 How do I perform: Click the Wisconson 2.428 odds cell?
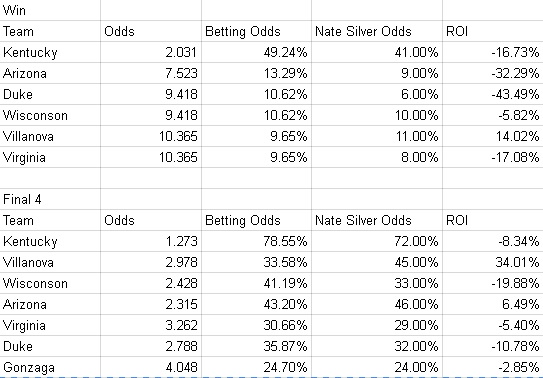coord(151,283)
